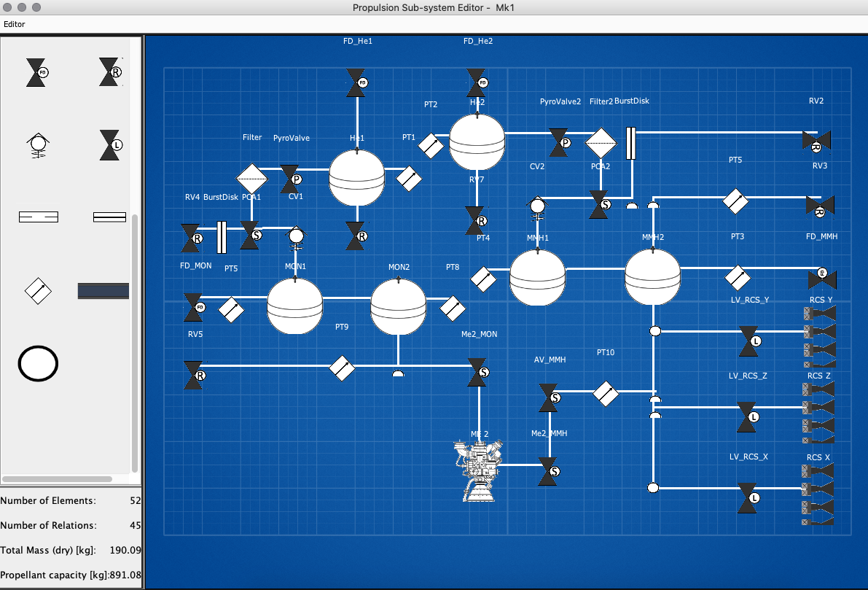The width and height of the screenshot is (868, 590).
Task: Click the RV5 relief valve
Action: click(x=195, y=375)
